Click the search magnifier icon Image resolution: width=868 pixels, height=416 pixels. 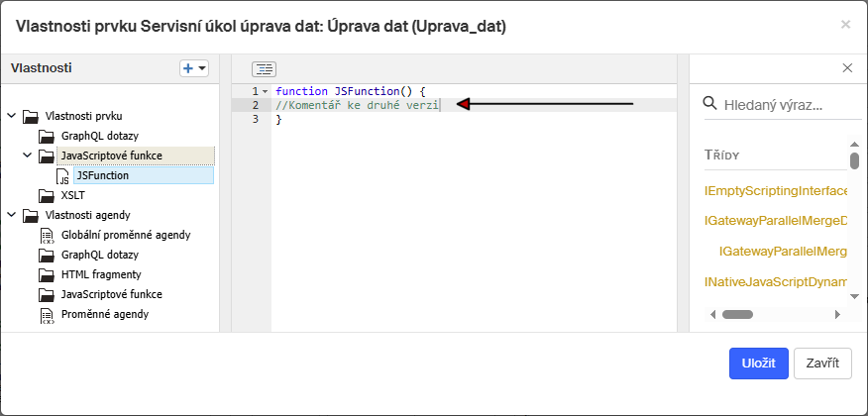click(x=709, y=103)
